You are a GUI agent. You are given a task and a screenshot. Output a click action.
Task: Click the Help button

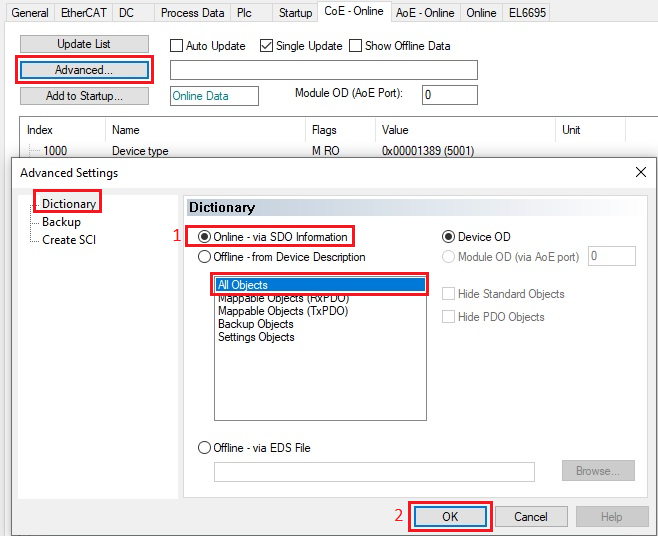click(x=612, y=517)
